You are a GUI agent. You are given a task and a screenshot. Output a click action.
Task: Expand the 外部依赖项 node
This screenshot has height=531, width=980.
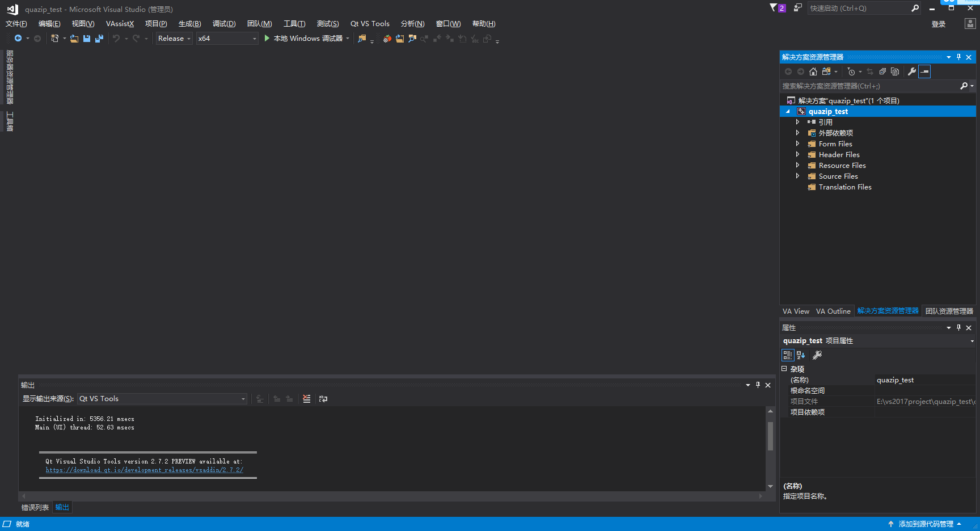click(x=797, y=133)
